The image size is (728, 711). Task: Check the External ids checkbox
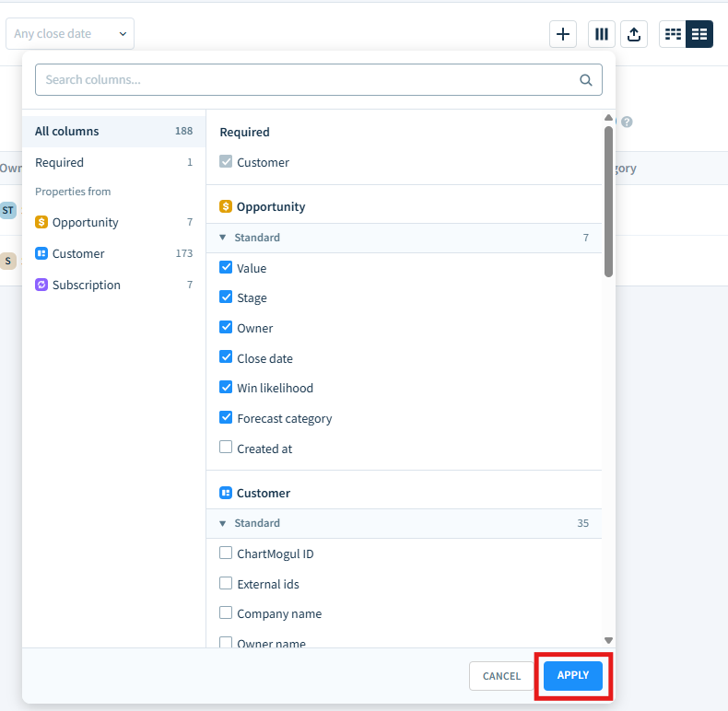pos(226,583)
